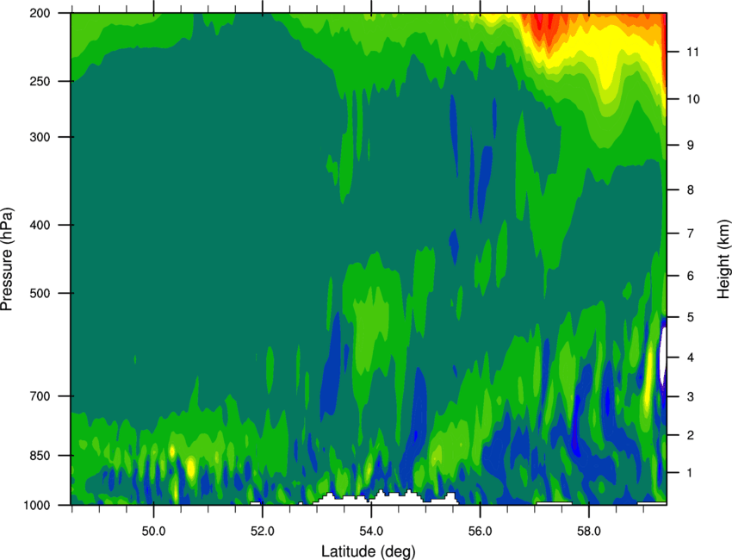The width and height of the screenshot is (732, 560).
Task: Click the 500 pressure tick label
Action: coord(40,293)
